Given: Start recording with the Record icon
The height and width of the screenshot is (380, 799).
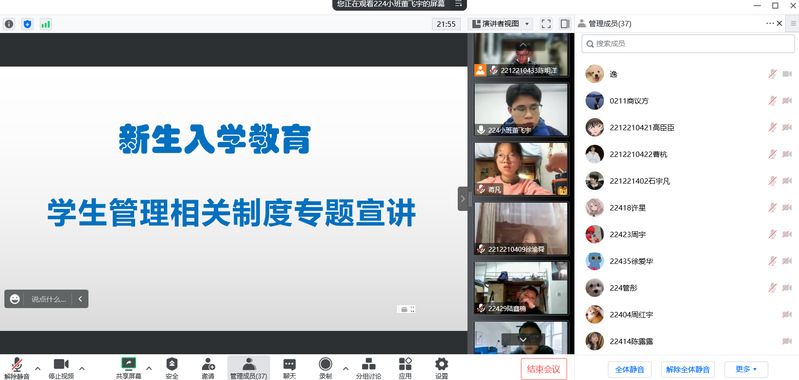Looking at the screenshot, I should point(325,364).
